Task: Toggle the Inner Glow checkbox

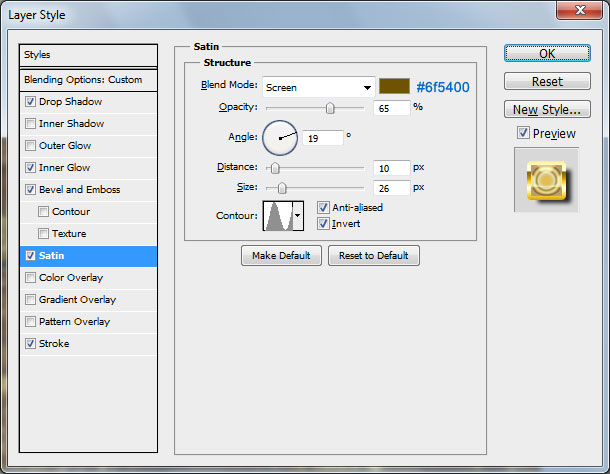Action: coord(30,167)
